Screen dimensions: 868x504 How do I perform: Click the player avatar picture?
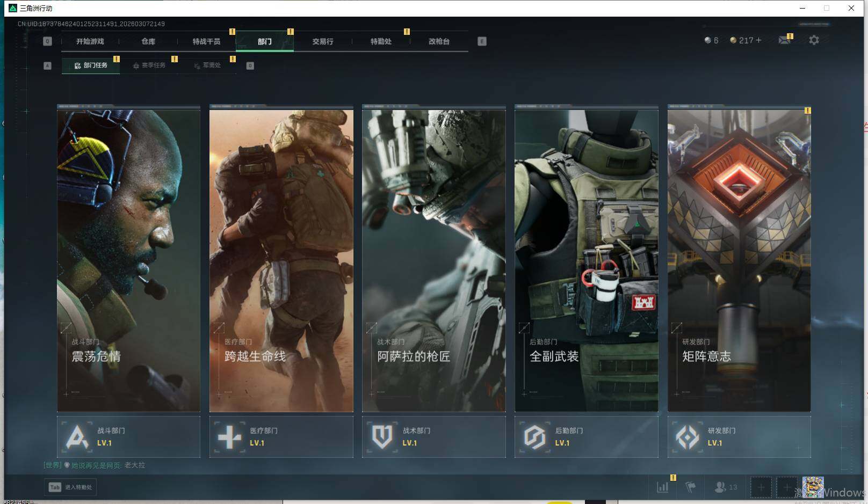click(x=813, y=487)
